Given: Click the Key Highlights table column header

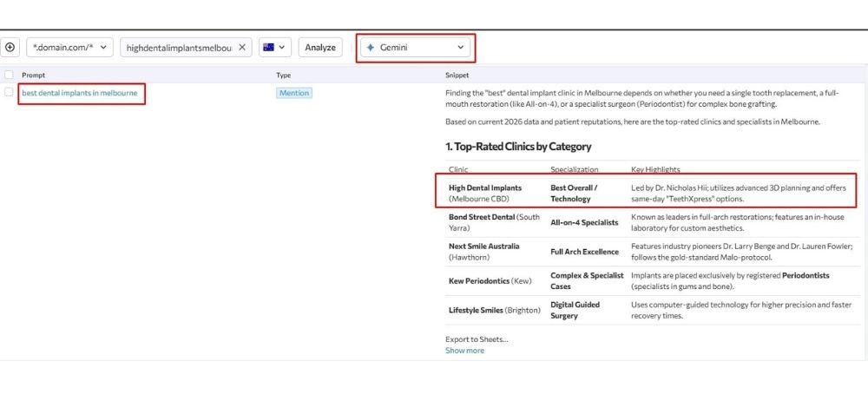Looking at the screenshot, I should [x=655, y=169].
